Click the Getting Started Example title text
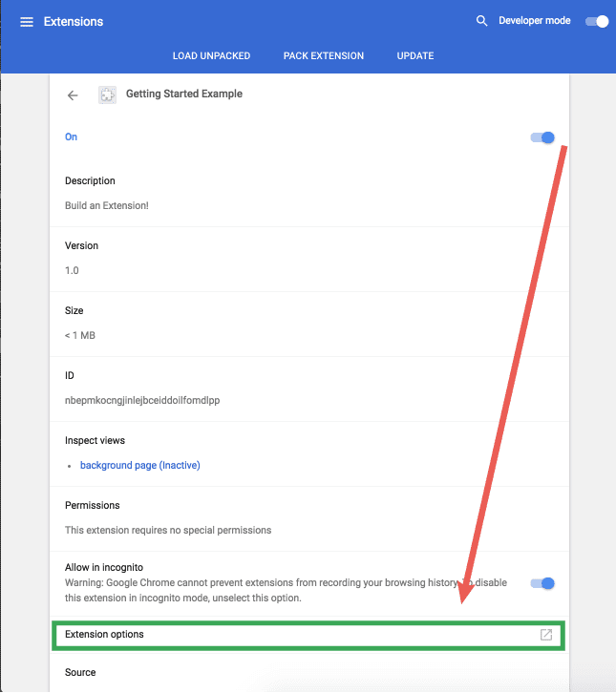This screenshot has height=693, width=616. coord(184,94)
